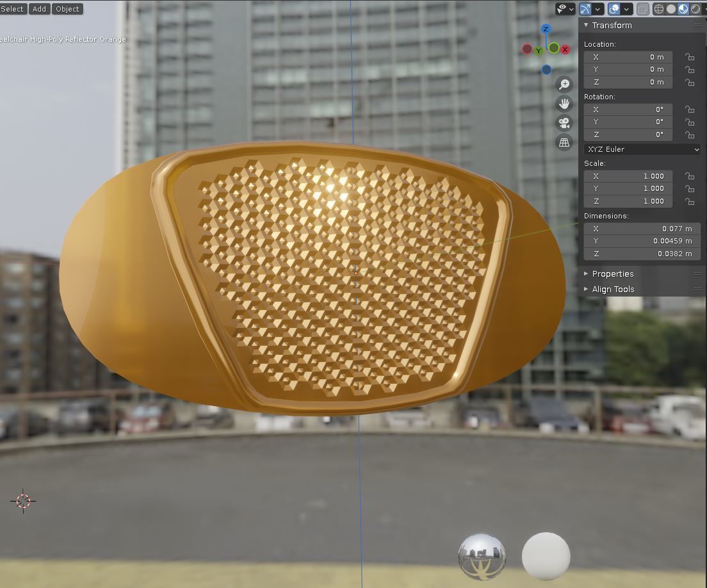Click the Align Tools panel drag grip
The height and width of the screenshot is (588, 707).
pos(698,289)
